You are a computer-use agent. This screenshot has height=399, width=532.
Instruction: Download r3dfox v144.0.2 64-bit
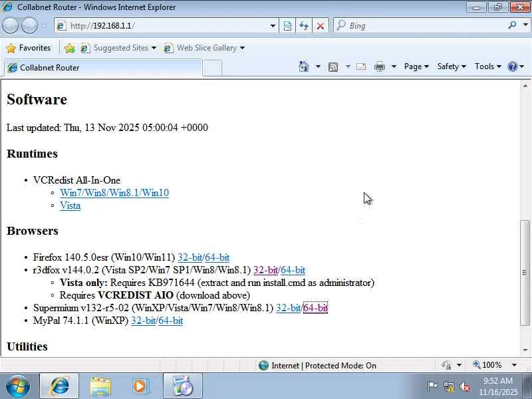pyautogui.click(x=293, y=270)
